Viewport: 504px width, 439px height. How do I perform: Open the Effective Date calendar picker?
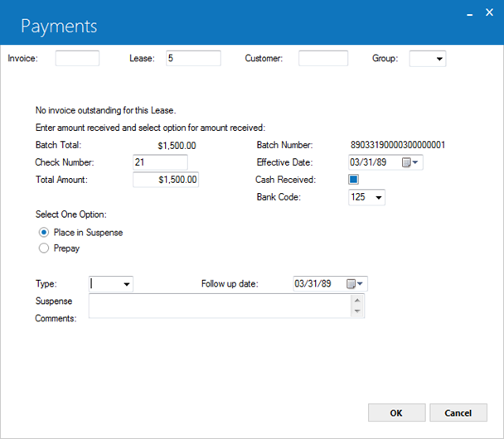410,162
